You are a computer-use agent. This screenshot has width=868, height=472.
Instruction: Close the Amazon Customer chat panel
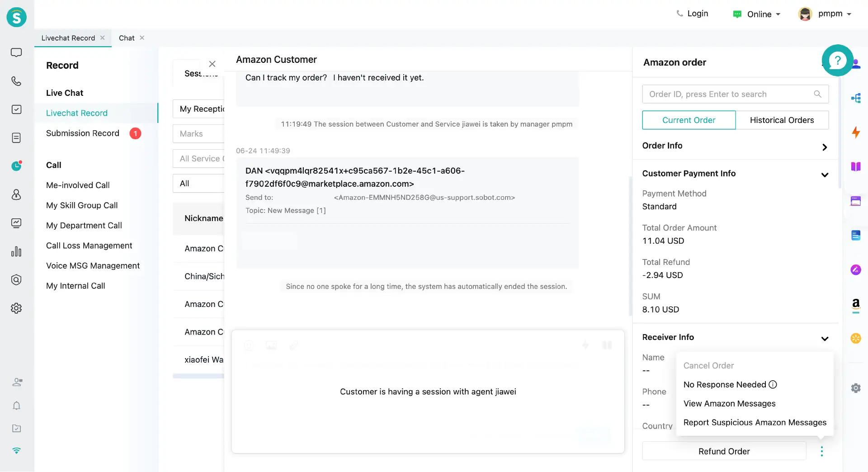coord(212,64)
